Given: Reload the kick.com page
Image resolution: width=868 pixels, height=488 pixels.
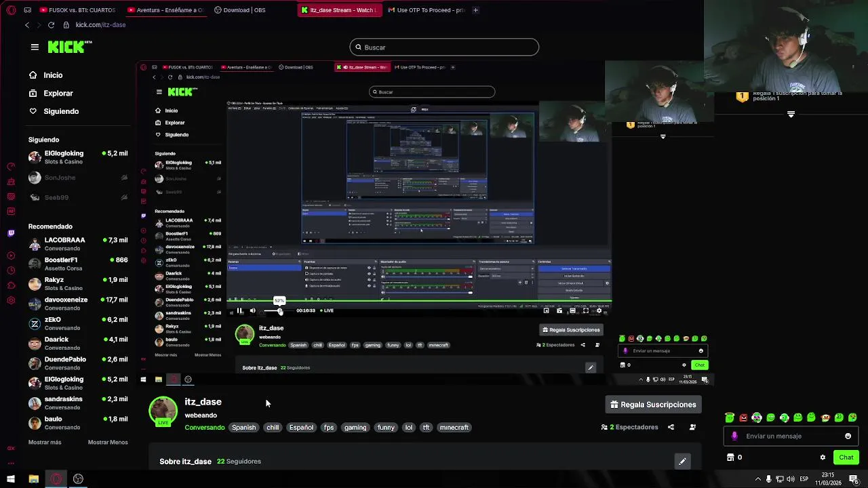Looking at the screenshot, I should (x=51, y=25).
